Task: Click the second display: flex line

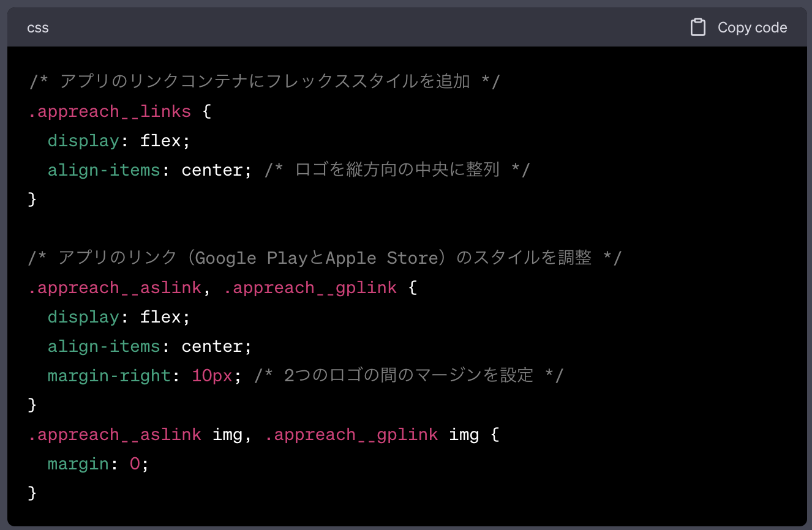Action: point(118,316)
